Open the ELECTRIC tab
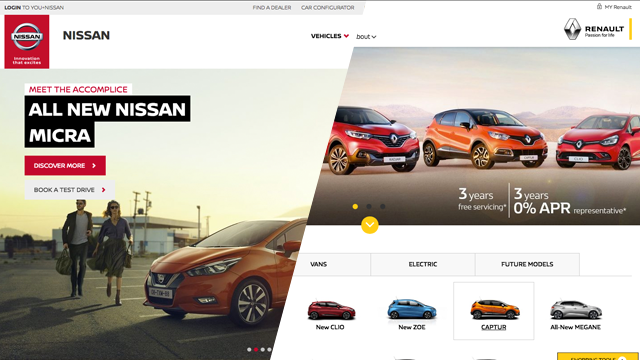Image resolution: width=640 pixels, height=360 pixels. [x=423, y=264]
